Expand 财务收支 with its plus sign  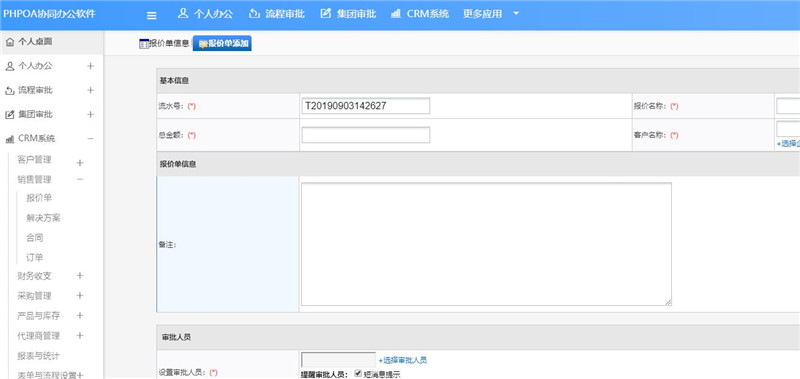(x=80, y=276)
